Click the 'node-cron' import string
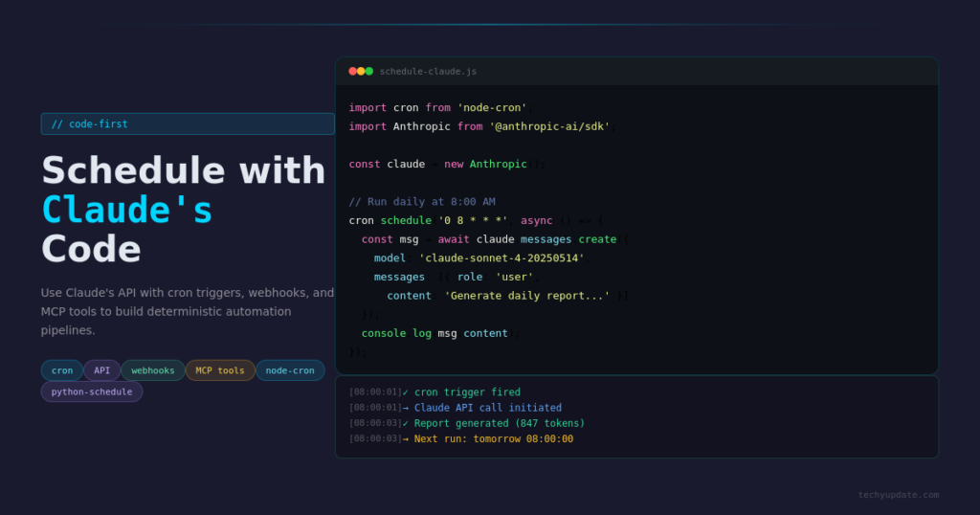The height and width of the screenshot is (515, 980). (x=492, y=107)
